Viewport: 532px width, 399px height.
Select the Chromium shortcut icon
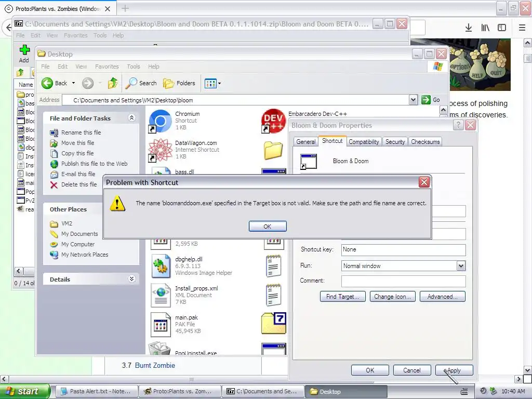160,121
